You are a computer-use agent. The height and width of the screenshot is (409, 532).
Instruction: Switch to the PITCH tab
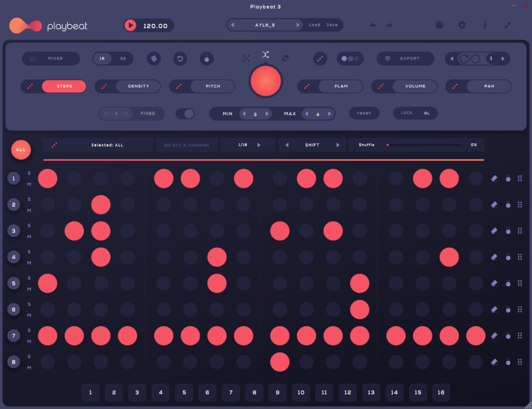pyautogui.click(x=212, y=86)
